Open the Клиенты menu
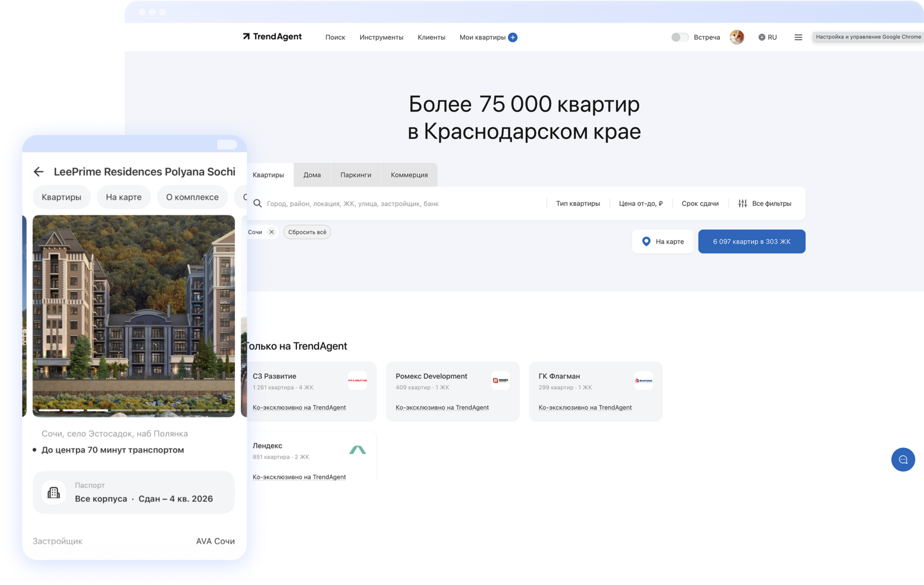The height and width of the screenshot is (585, 924). pyautogui.click(x=431, y=37)
